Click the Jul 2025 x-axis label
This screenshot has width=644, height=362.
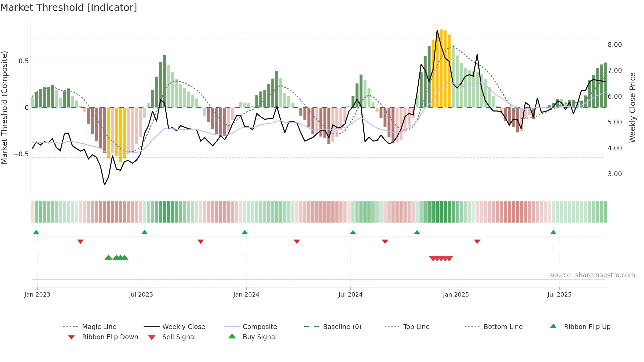click(559, 295)
